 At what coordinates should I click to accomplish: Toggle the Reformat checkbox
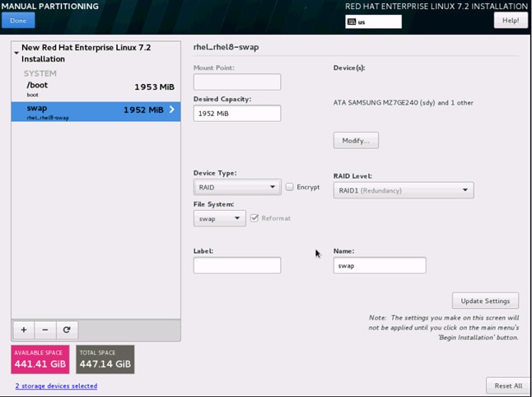coord(254,217)
